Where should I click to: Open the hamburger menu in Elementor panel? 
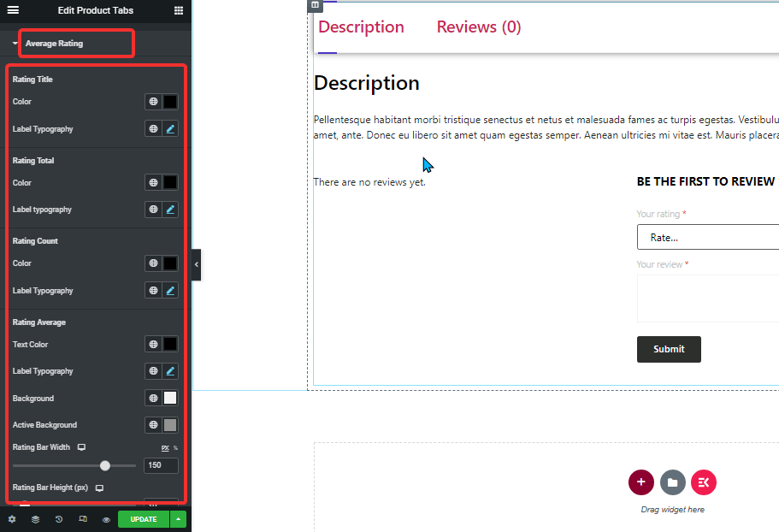pyautogui.click(x=13, y=10)
